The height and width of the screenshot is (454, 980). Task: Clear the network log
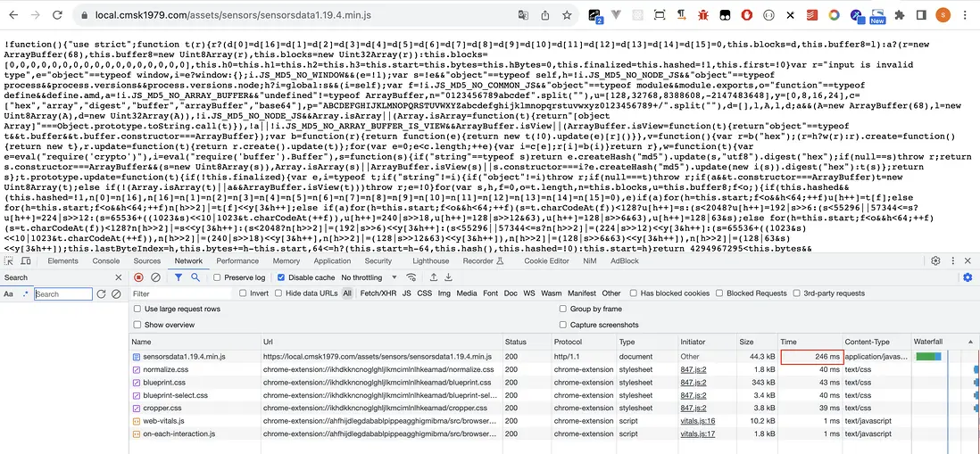pyautogui.click(x=155, y=277)
